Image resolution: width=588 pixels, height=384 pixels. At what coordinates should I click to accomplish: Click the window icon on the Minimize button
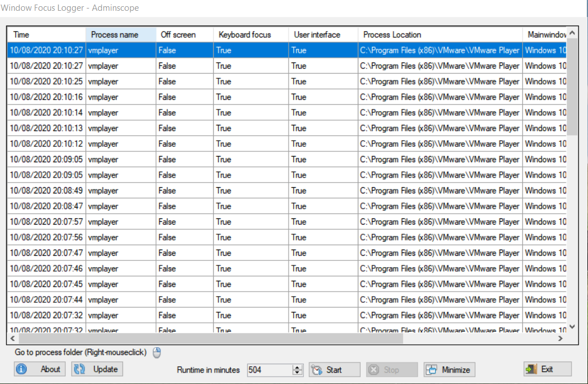click(x=432, y=369)
